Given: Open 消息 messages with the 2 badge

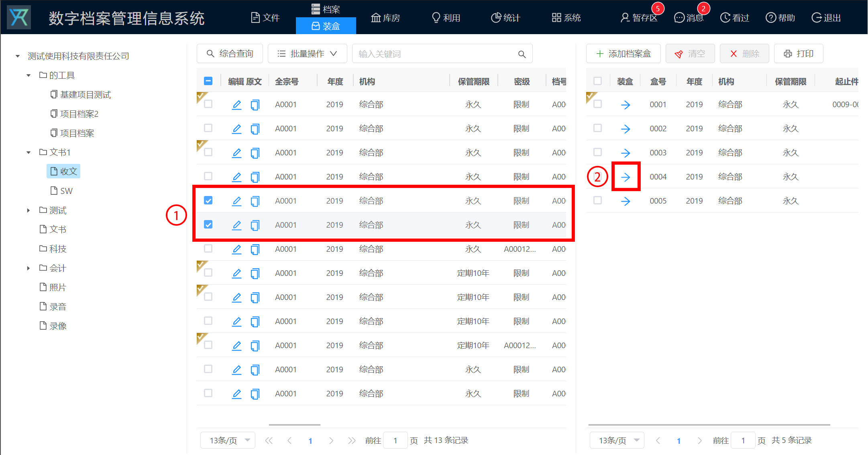Looking at the screenshot, I should click(689, 18).
